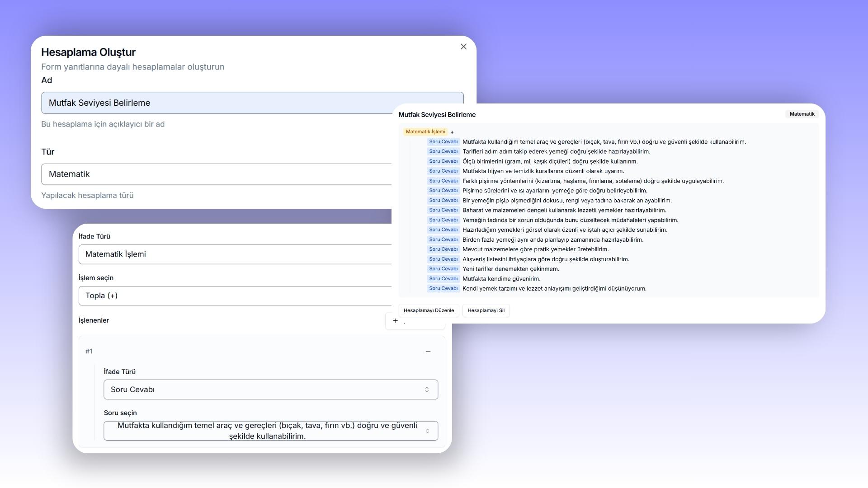Open the Topla (+) operation dropdown
868x488 pixels.
pos(235,296)
